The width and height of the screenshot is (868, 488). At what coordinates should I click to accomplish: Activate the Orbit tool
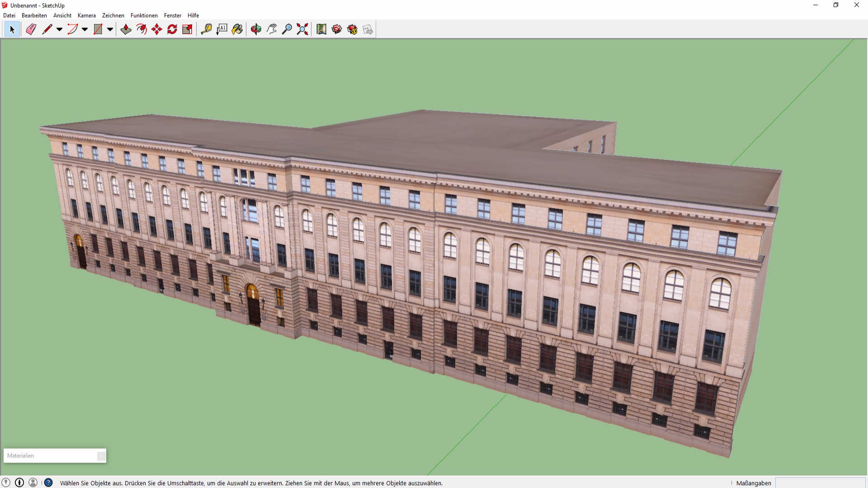[256, 29]
